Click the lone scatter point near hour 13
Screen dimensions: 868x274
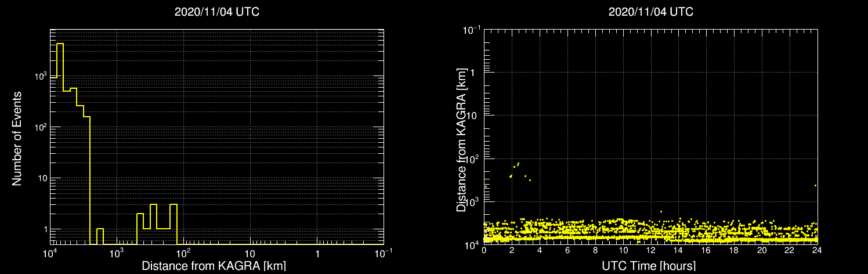[x=661, y=211]
